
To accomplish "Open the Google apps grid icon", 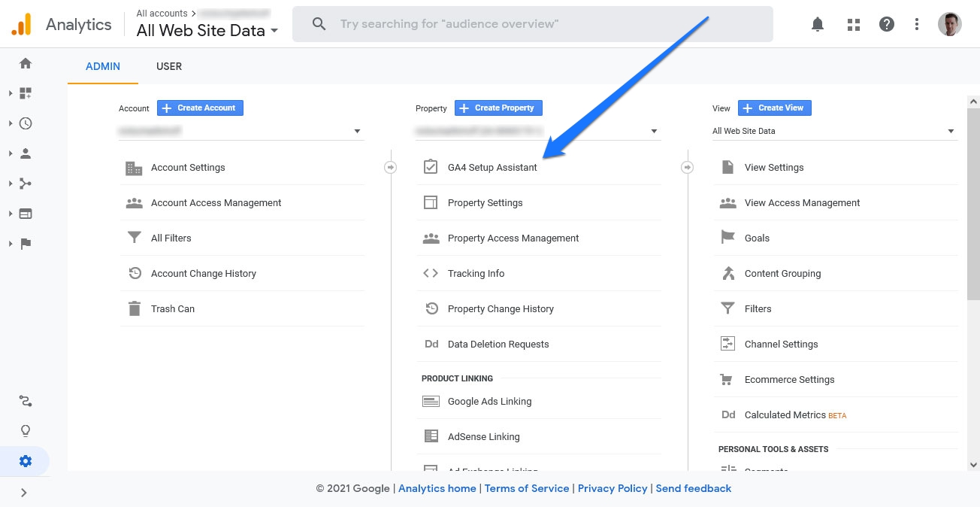I will point(853,24).
